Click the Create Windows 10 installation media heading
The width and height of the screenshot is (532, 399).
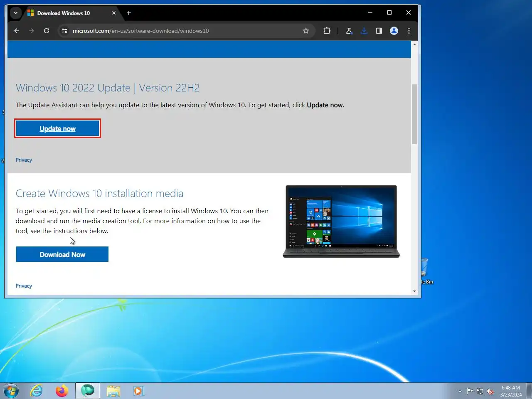(99, 193)
